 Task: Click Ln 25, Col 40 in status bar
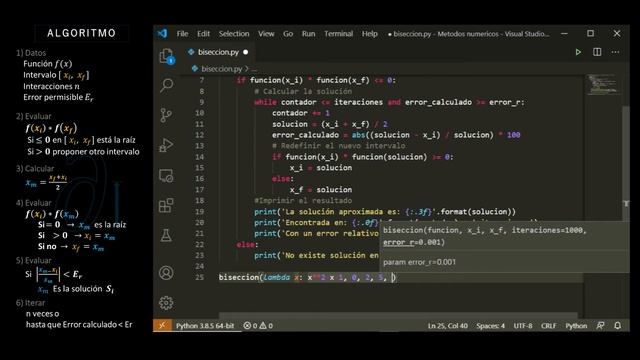click(447, 326)
